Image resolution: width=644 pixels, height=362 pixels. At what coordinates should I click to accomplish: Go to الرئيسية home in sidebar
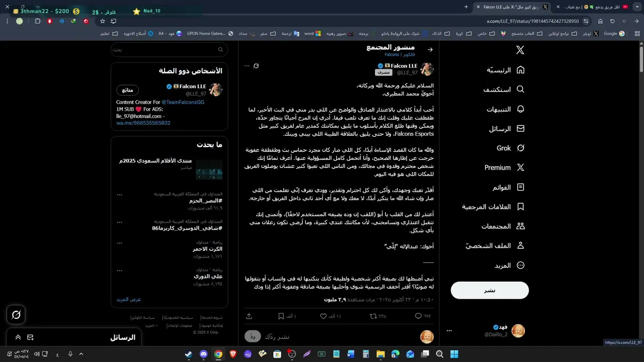pyautogui.click(x=506, y=70)
